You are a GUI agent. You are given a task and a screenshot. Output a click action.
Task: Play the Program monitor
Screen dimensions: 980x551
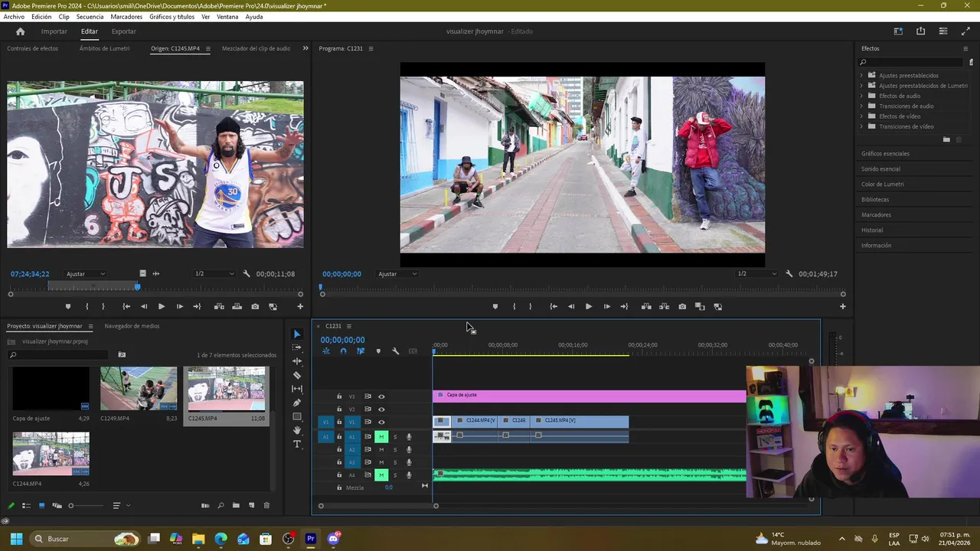click(x=588, y=307)
